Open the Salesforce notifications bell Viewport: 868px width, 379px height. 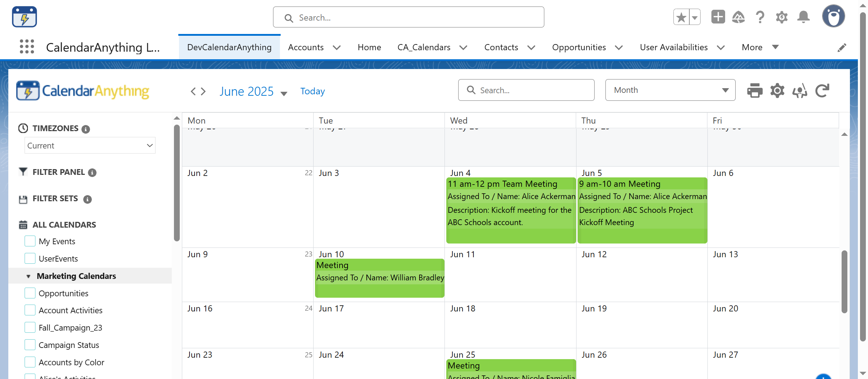point(803,17)
